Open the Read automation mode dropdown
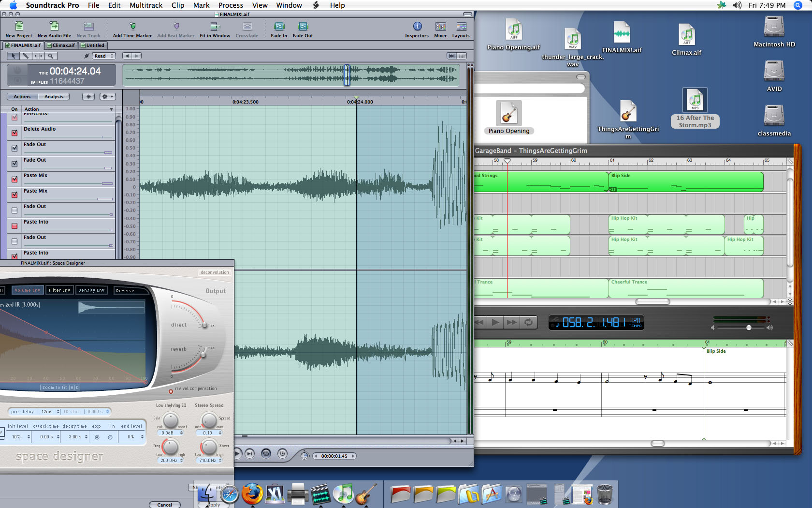 pyautogui.click(x=104, y=56)
